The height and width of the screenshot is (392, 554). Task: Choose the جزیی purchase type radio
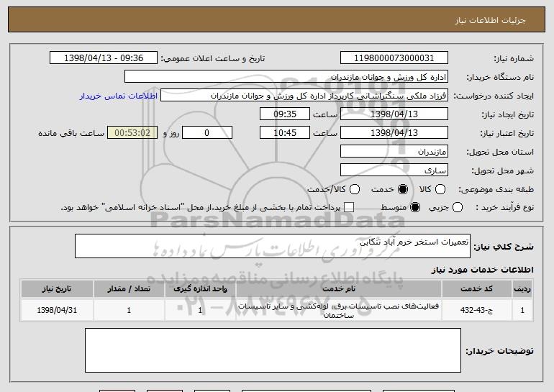pyautogui.click(x=457, y=207)
